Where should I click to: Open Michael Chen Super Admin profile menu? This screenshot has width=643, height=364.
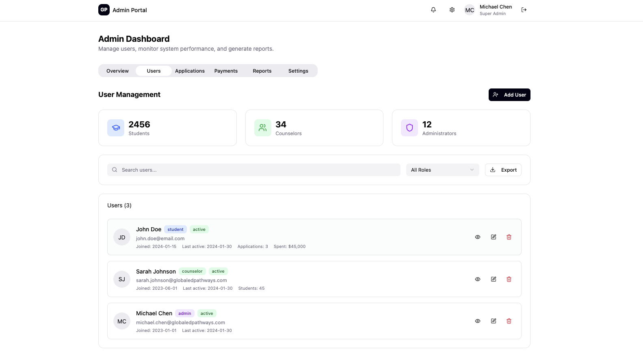click(489, 10)
